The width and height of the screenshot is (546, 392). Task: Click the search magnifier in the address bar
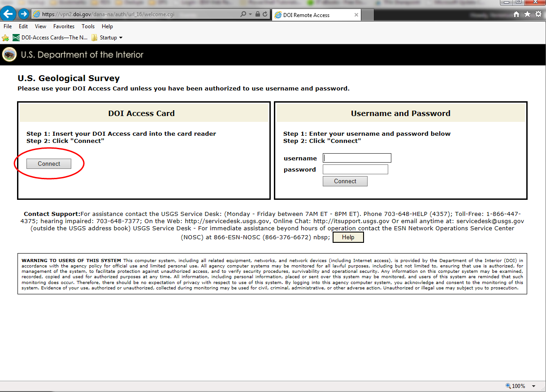point(243,14)
